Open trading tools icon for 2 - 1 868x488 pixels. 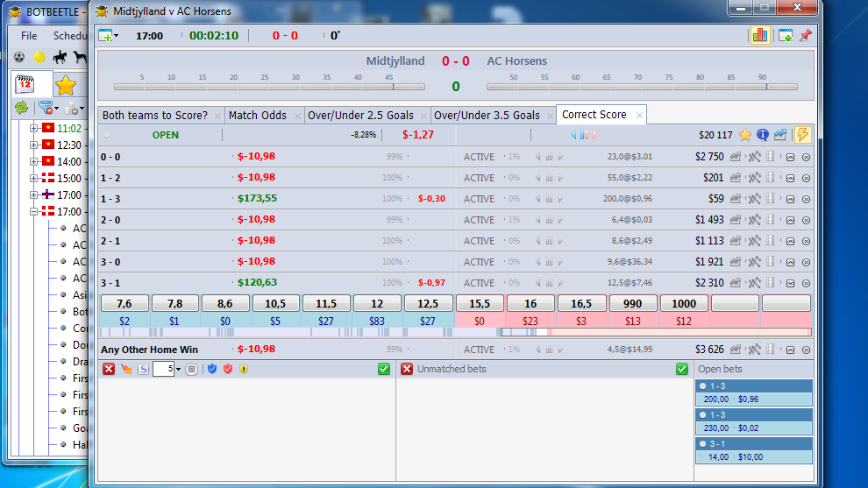click(754, 241)
